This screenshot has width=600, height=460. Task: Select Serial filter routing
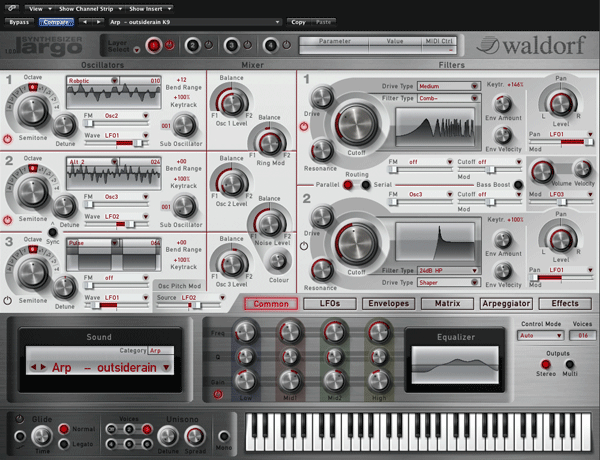(x=366, y=185)
